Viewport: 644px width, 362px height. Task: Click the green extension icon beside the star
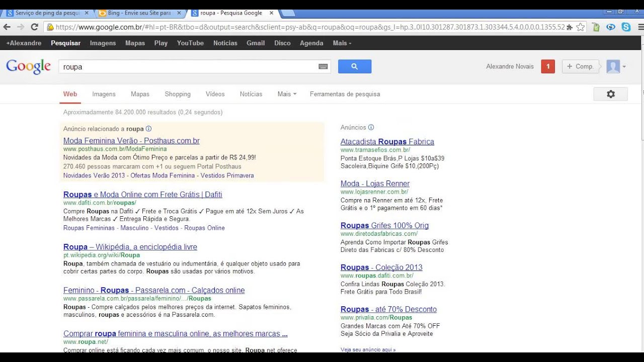point(596,27)
